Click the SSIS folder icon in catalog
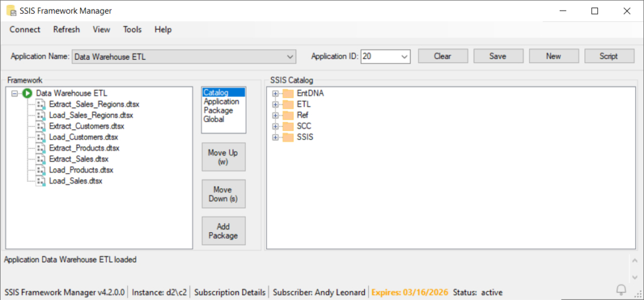 [288, 137]
